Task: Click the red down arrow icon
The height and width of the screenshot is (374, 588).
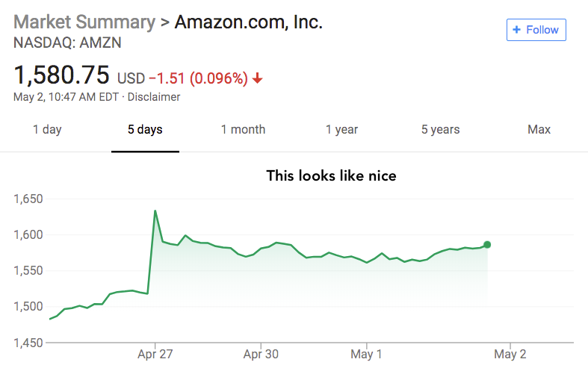Action: [258, 78]
